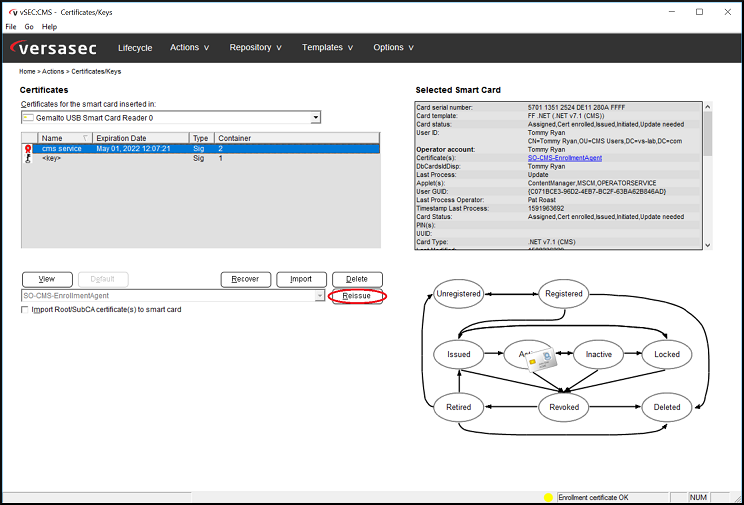Image resolution: width=744 pixels, height=505 pixels.
Task: Click the Container column header
Action: (x=297, y=138)
